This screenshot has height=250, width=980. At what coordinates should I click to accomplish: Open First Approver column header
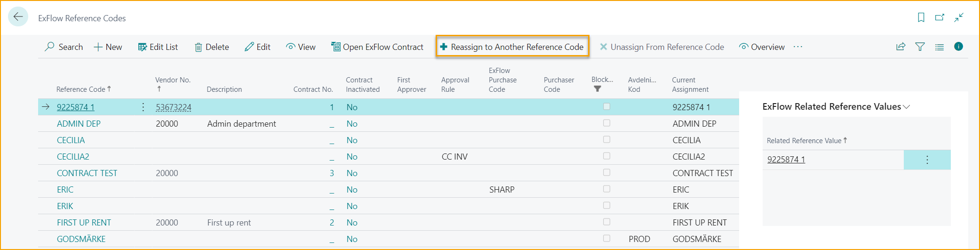pos(411,84)
